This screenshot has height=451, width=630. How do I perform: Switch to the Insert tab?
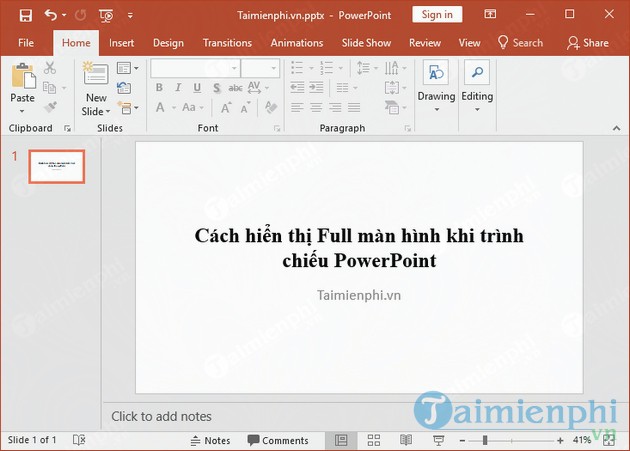coord(121,43)
